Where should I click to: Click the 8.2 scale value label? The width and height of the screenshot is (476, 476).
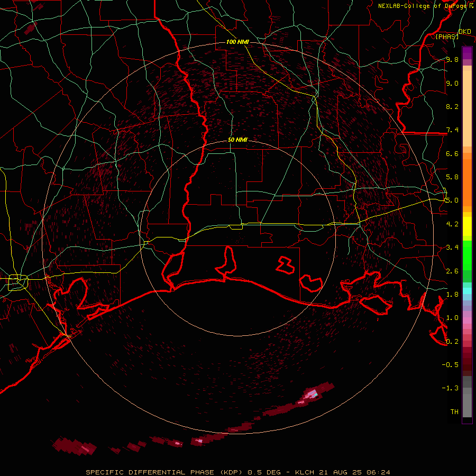point(452,106)
